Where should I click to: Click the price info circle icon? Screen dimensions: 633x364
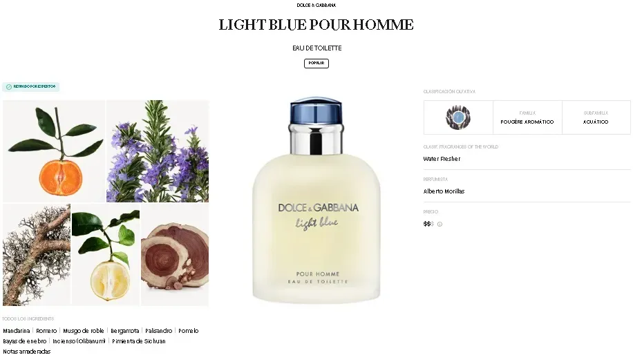coord(440,224)
